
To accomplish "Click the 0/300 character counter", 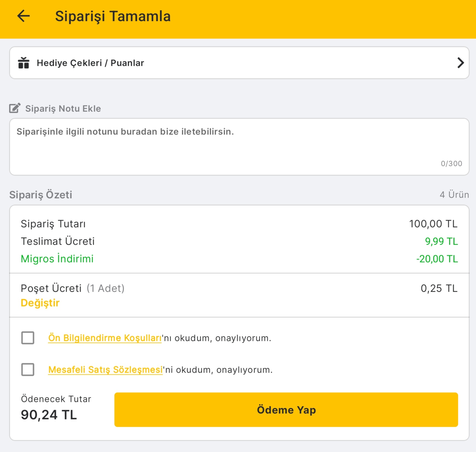I will [x=451, y=164].
